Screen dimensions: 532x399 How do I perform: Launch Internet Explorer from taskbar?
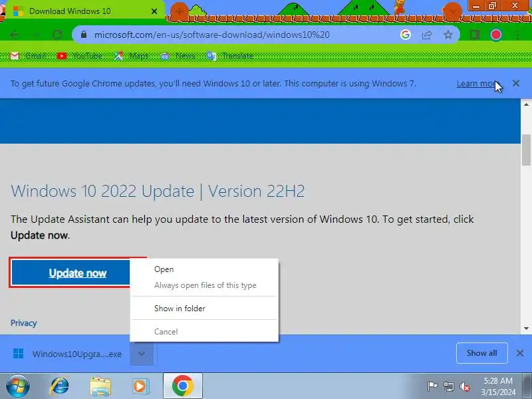coord(60,386)
